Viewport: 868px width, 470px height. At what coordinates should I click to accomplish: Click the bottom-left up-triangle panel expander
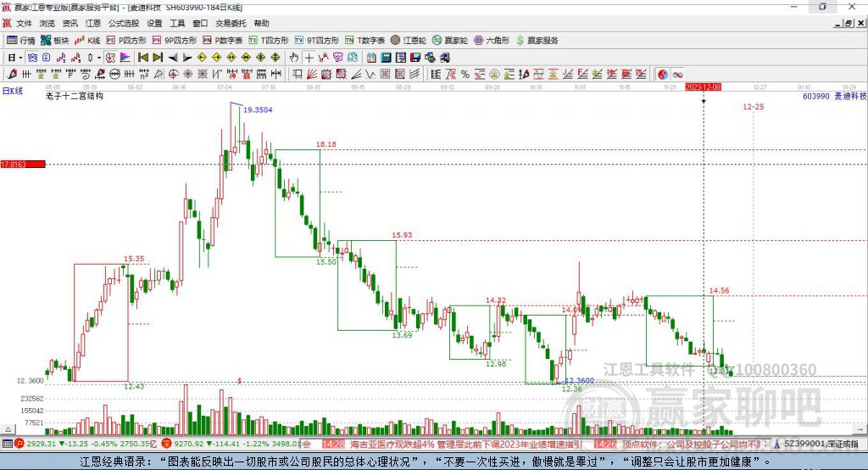(7, 429)
